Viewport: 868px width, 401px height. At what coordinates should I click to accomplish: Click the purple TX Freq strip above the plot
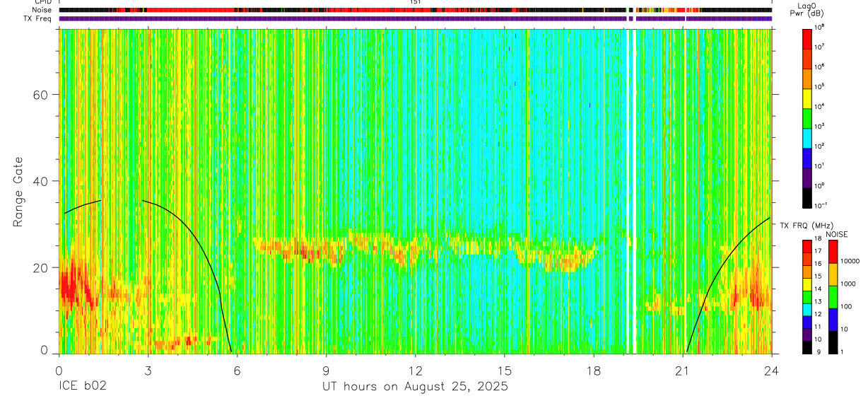coord(416,18)
